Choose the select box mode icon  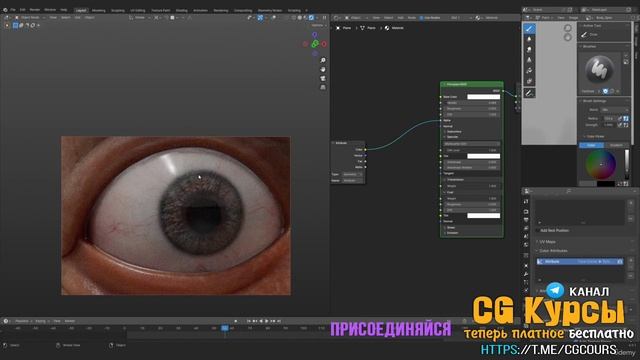(16, 25)
